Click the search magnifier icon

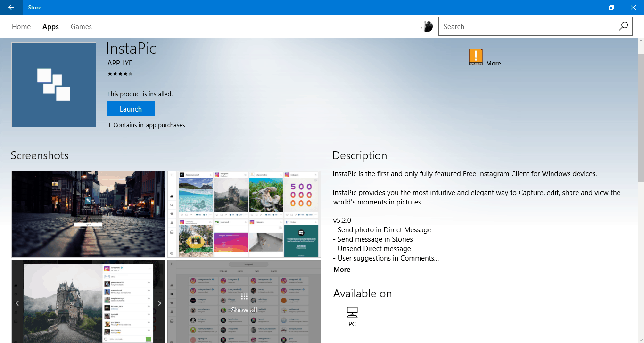[623, 27]
